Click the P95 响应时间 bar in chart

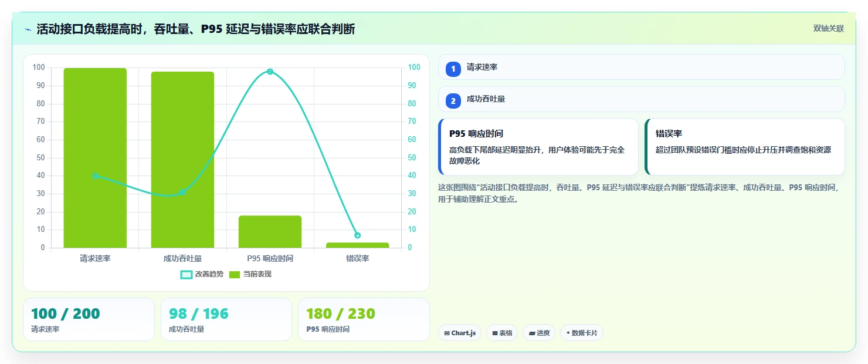270,232
